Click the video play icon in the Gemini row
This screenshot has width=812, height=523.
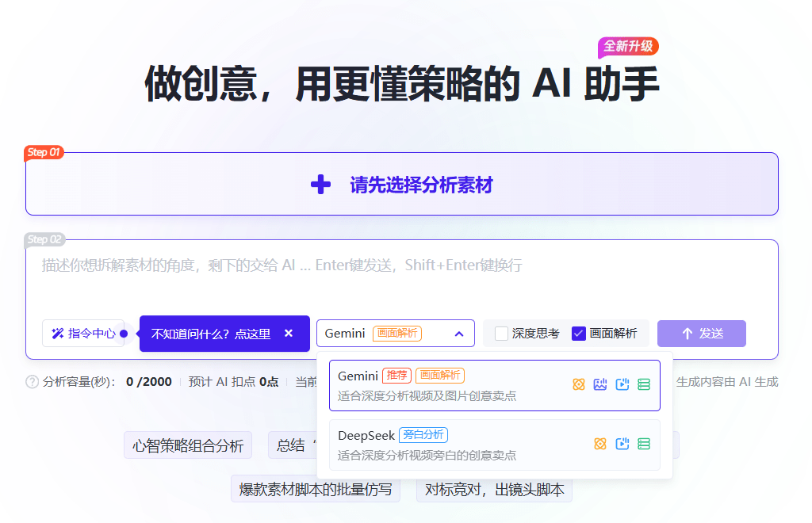(x=622, y=384)
